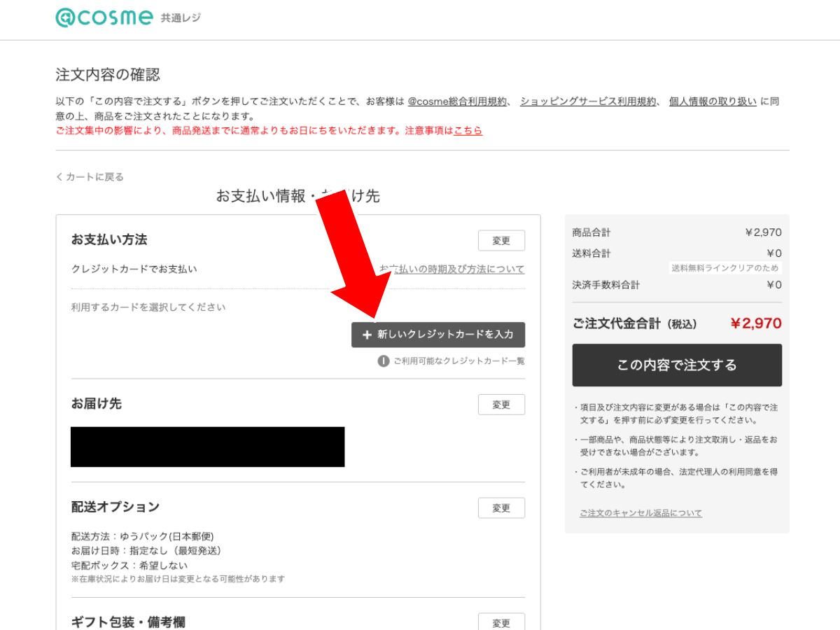Click the plus icon for new credit card

(x=367, y=335)
